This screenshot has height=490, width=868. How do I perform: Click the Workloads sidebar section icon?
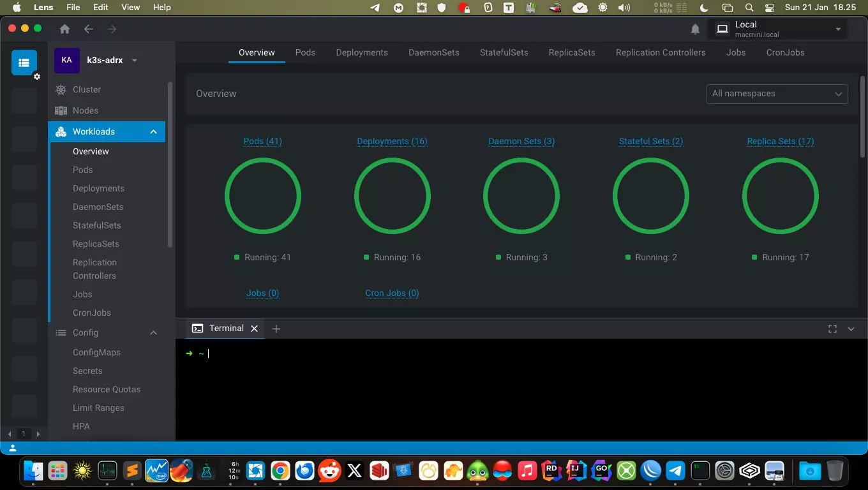[61, 131]
